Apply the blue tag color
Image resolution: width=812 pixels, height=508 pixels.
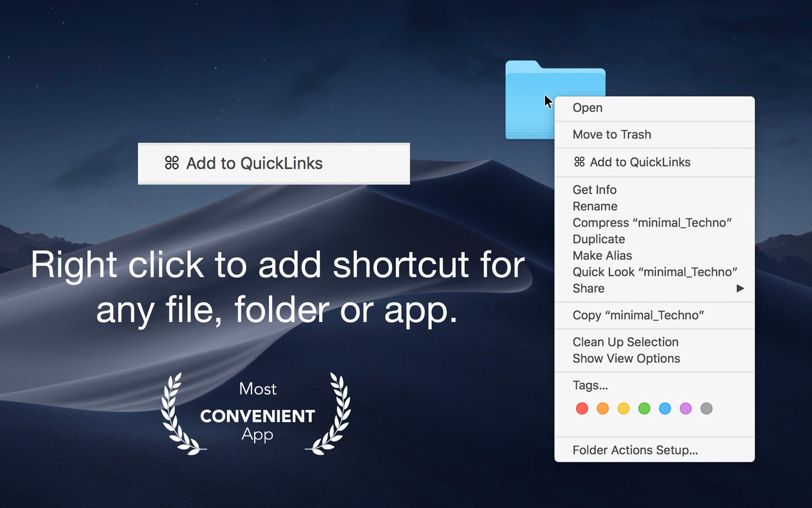665,408
